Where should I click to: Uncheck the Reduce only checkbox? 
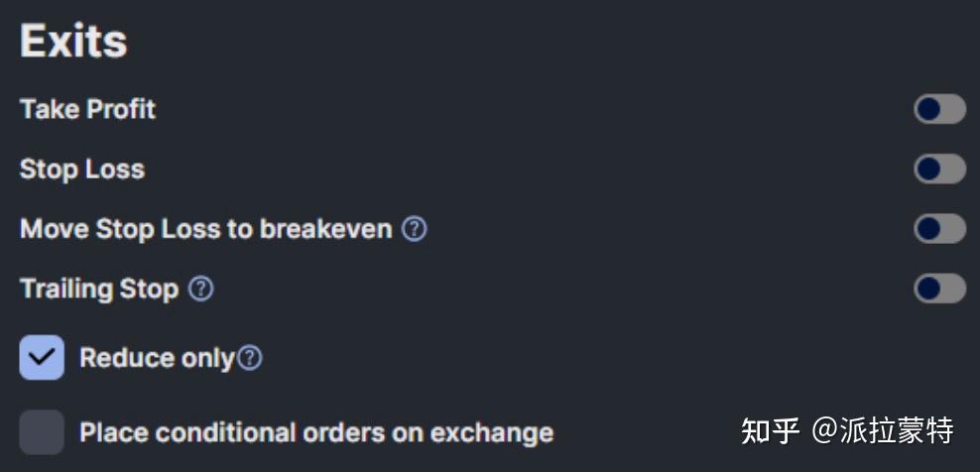point(42,358)
